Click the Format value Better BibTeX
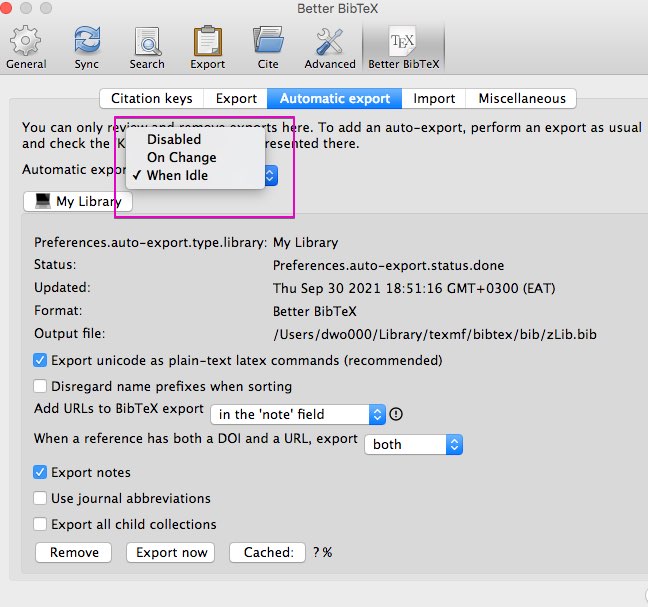 (315, 311)
